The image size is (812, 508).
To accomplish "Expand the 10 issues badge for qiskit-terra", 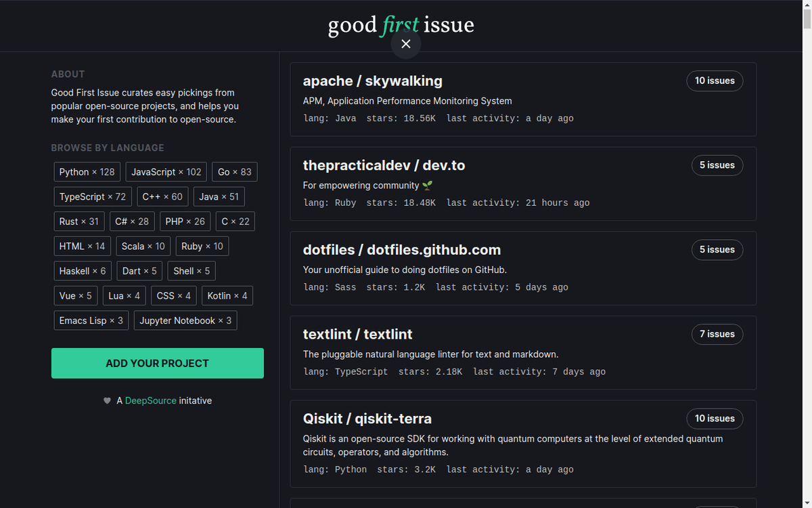I will point(715,419).
